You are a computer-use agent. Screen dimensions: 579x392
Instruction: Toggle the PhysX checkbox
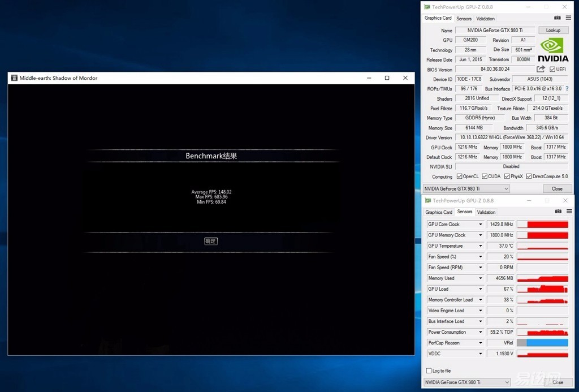[507, 176]
